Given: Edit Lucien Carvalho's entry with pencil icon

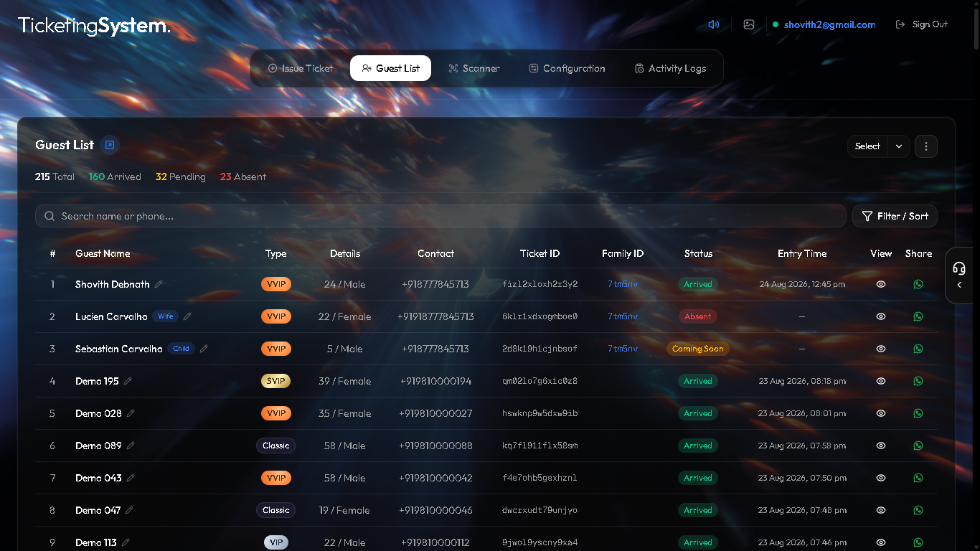Looking at the screenshot, I should (x=187, y=316).
